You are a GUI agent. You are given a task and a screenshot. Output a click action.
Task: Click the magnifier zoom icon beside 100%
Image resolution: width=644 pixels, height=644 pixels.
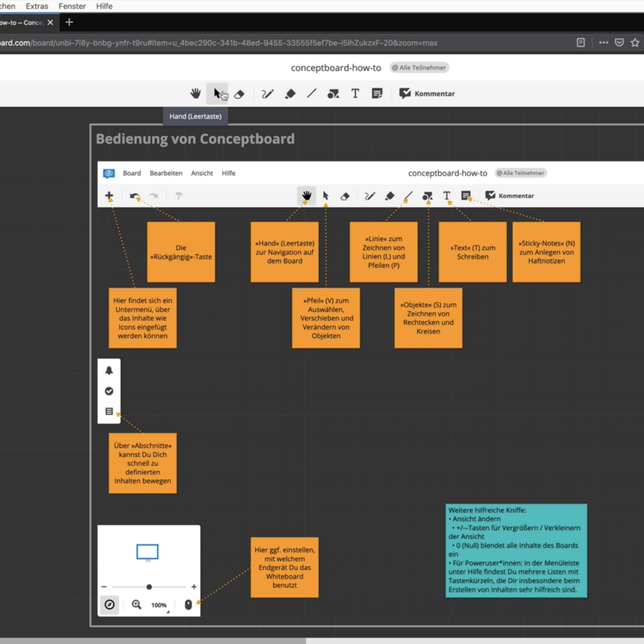click(x=137, y=605)
